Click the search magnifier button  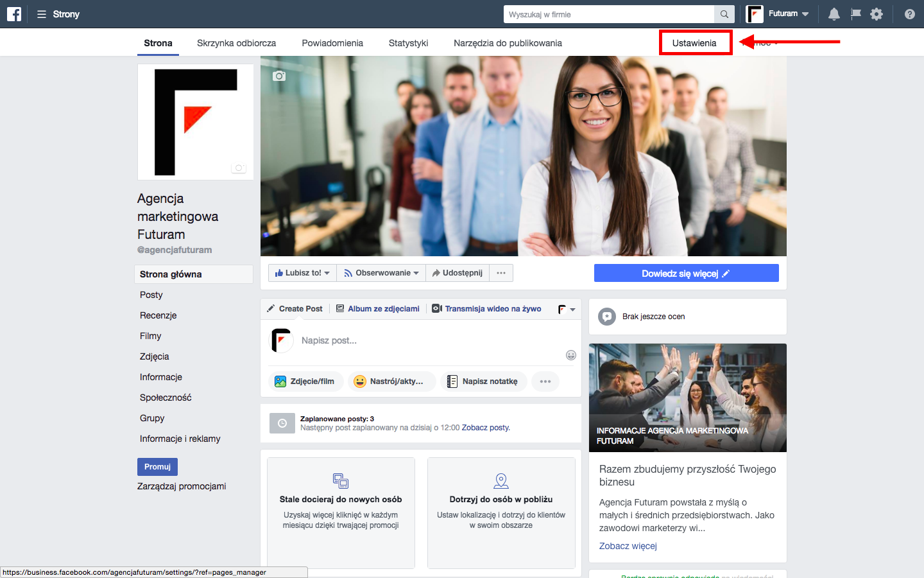724,14
